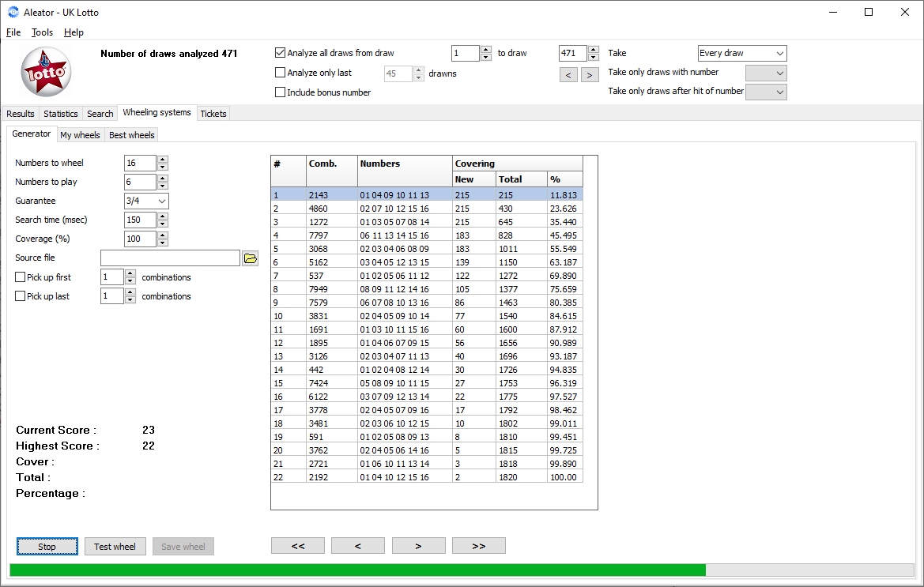Enable Pick up last checkbox
924x587 pixels.
click(20, 296)
